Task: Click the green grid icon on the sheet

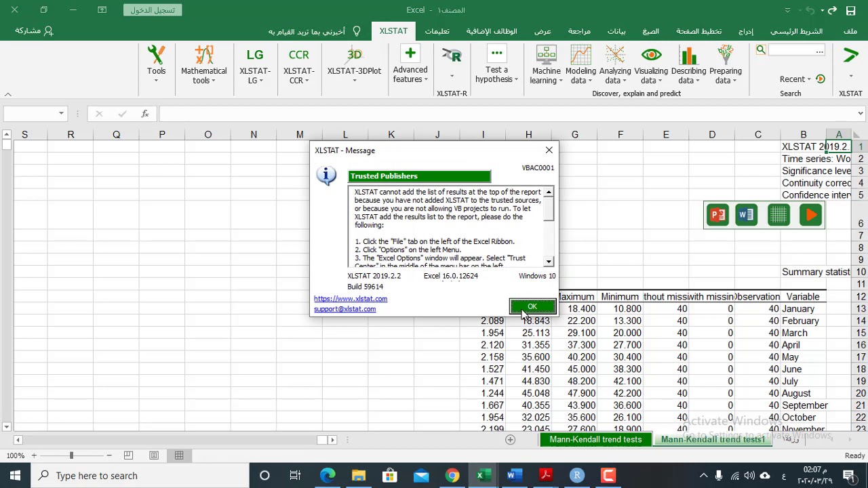Action: [x=778, y=216]
